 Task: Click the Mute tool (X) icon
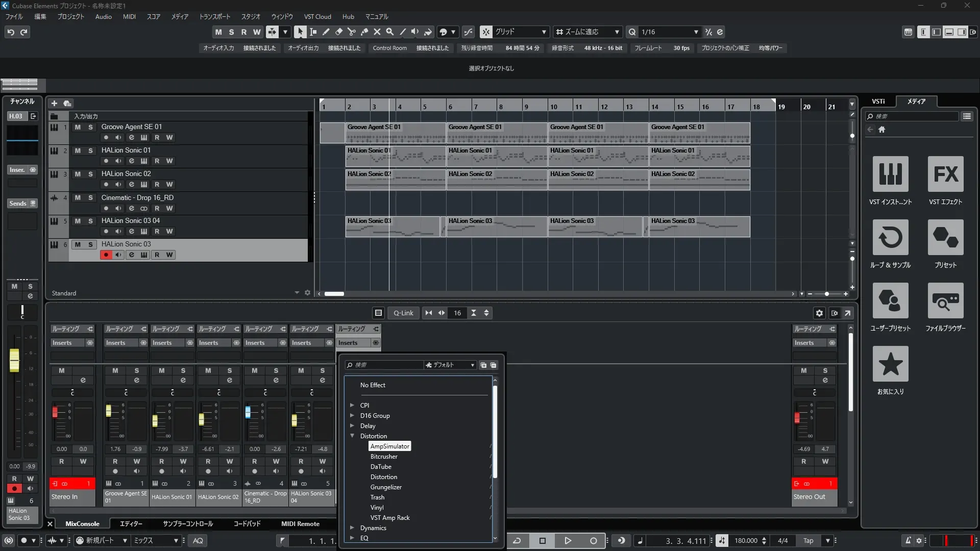pos(377,32)
